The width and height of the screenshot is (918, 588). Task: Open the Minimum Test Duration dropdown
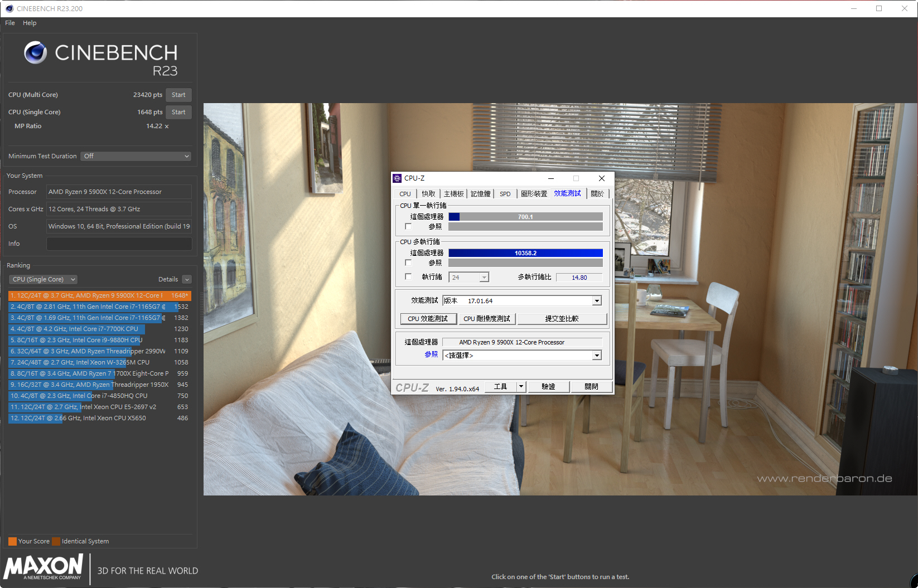pos(136,156)
